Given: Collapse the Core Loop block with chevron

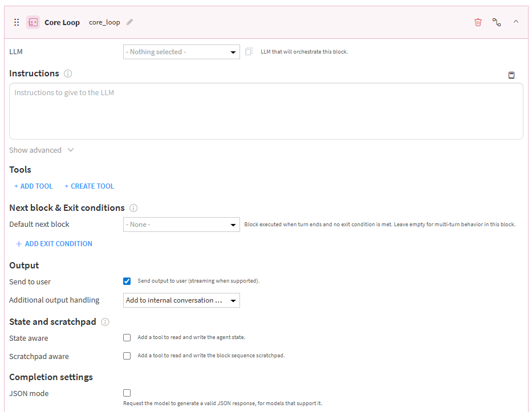Looking at the screenshot, I should (516, 22).
